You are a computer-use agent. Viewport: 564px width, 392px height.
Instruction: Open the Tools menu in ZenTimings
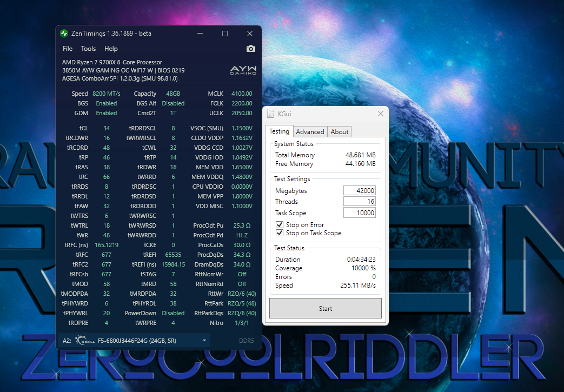(x=88, y=49)
